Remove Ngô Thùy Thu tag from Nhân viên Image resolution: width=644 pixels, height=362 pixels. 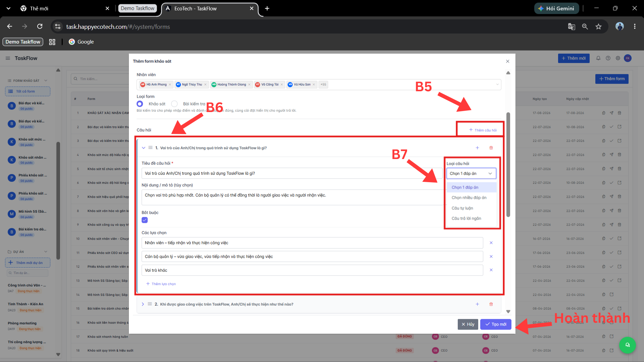coord(205,85)
